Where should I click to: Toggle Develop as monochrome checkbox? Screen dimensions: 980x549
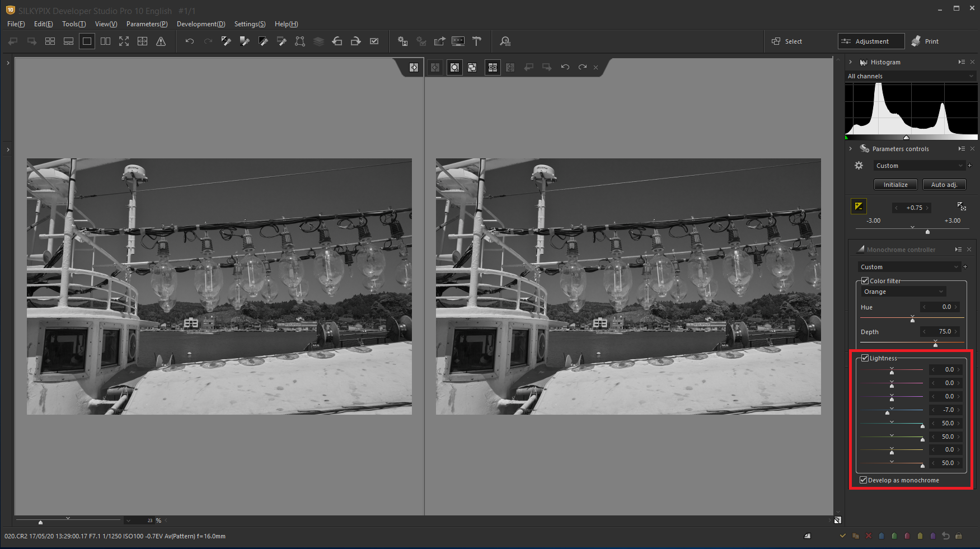[863, 480]
